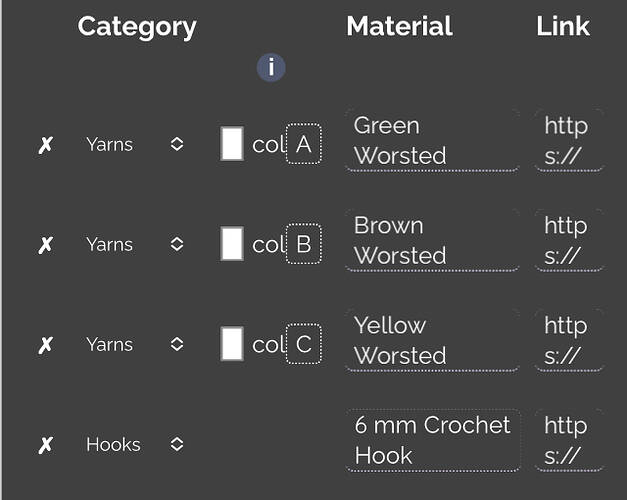Open category dropdown for Brown Worsted
627x500 pixels.
click(135, 244)
